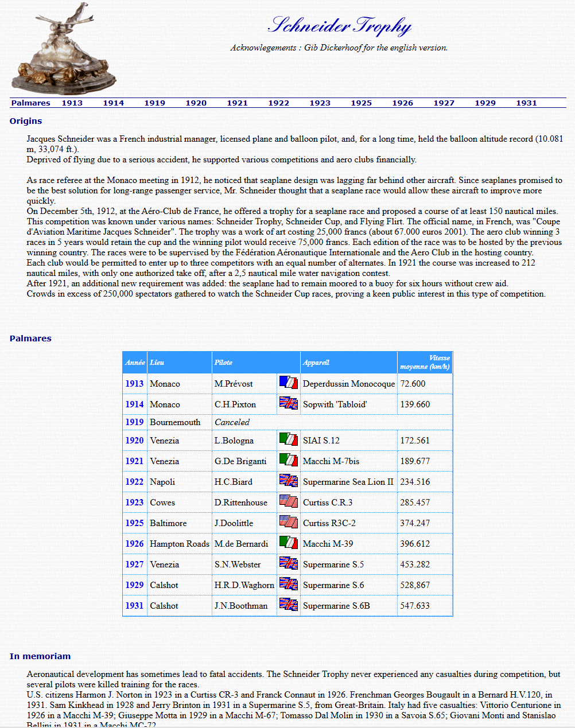
Task: Go to 1927 in the navigation bar
Action: 444,103
